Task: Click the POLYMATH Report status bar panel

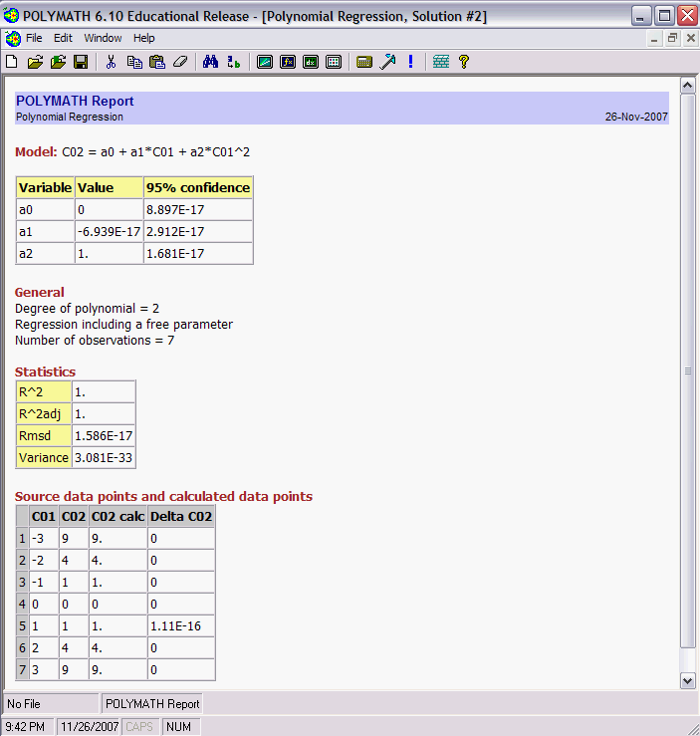Action: click(152, 703)
